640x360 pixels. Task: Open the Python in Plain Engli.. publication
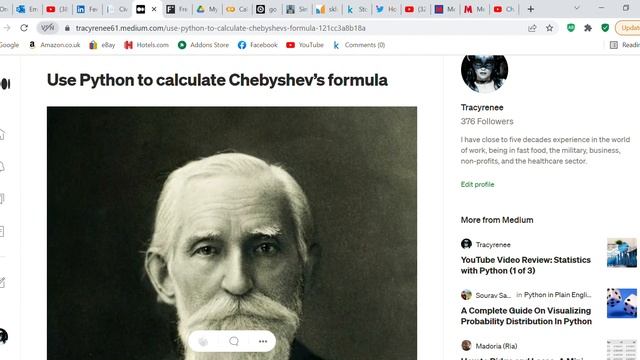coord(557,295)
